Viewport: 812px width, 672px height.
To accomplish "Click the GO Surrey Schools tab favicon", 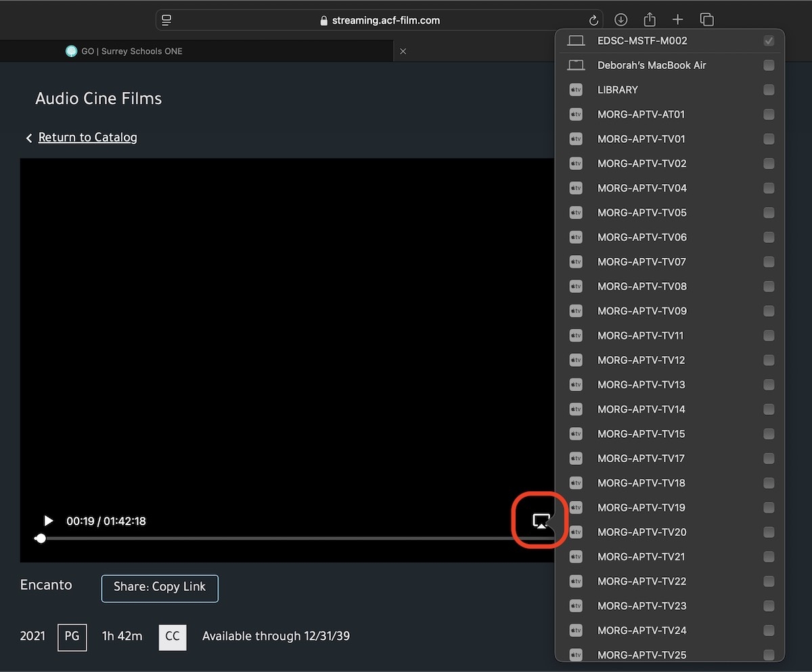I will pyautogui.click(x=71, y=51).
